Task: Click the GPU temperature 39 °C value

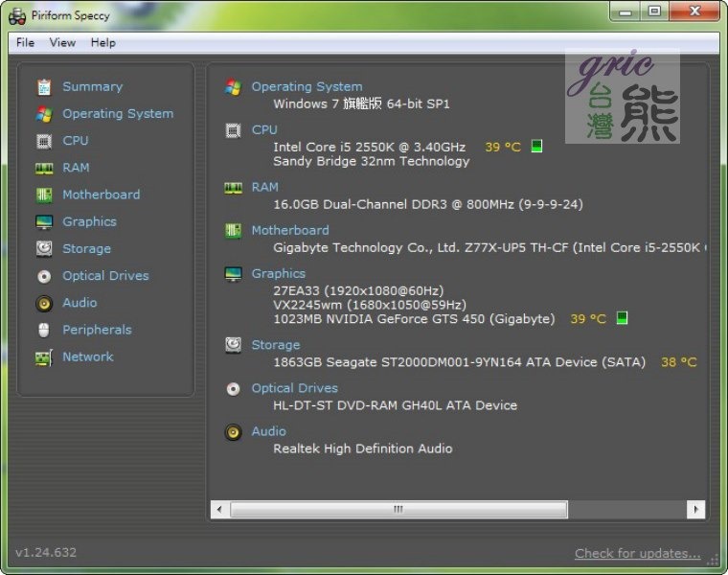Action: pyautogui.click(x=588, y=319)
